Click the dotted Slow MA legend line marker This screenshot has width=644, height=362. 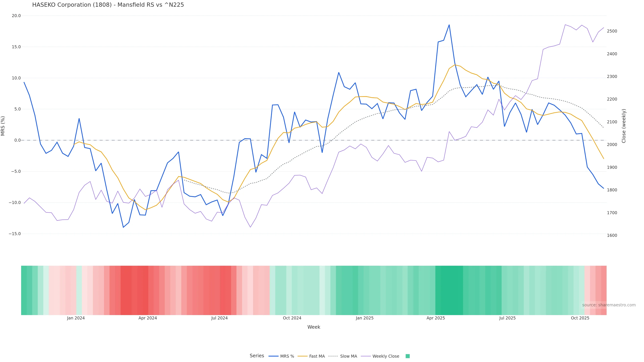pyautogui.click(x=333, y=356)
